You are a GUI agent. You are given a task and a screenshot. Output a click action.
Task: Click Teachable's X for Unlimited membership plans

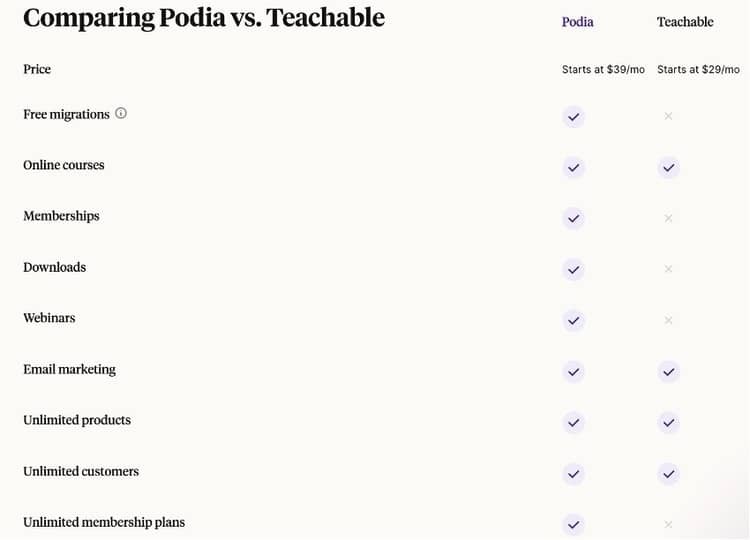(668, 524)
